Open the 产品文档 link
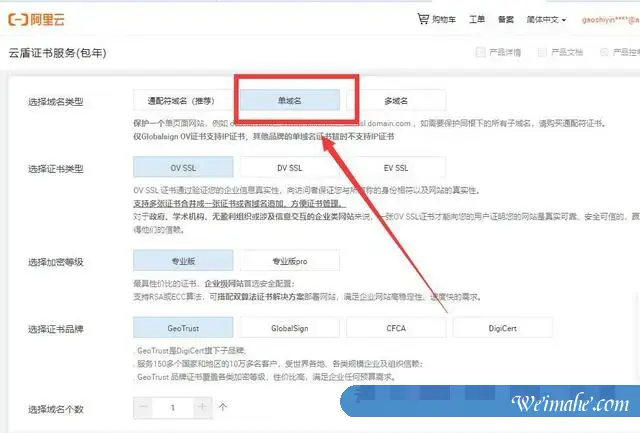This screenshot has height=433, width=640. coord(567,52)
